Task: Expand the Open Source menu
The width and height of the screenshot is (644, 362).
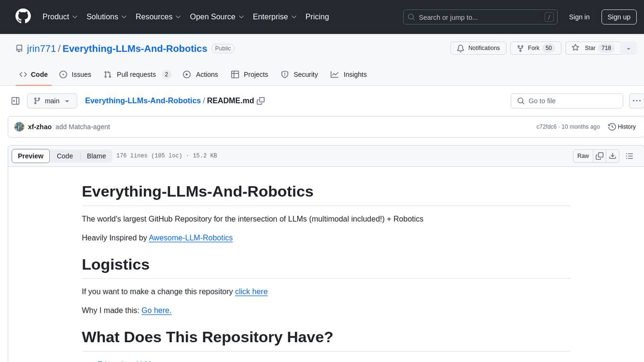Action: click(217, 17)
